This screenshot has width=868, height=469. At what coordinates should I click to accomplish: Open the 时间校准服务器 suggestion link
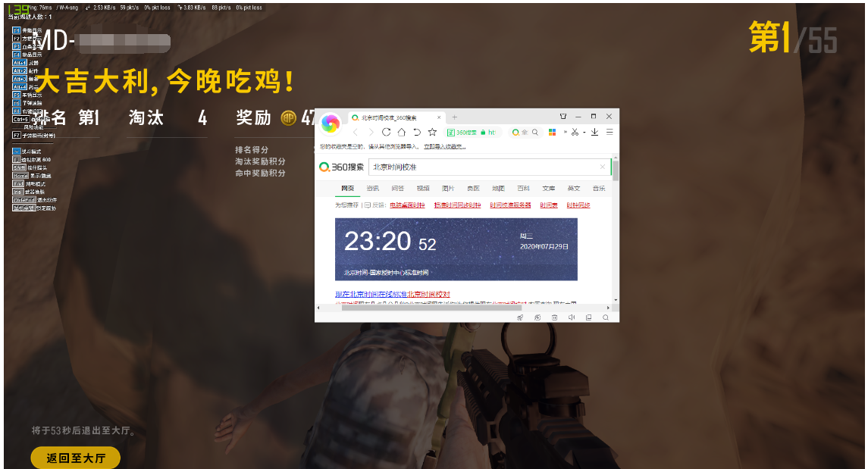pos(510,205)
